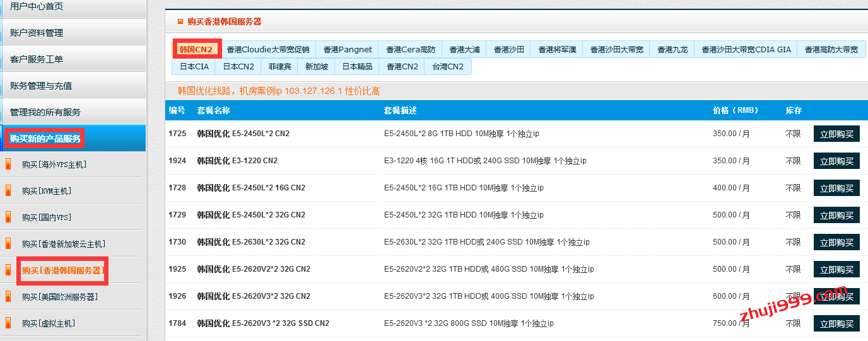
Task: Click orange icon beside 购买[美国欧洲服务器]
Action: coord(8,297)
